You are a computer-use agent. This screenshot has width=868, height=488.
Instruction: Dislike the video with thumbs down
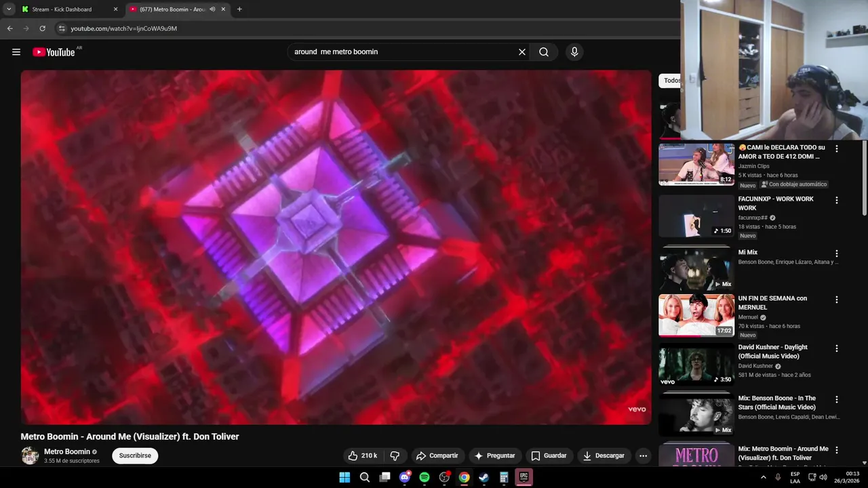pyautogui.click(x=395, y=455)
